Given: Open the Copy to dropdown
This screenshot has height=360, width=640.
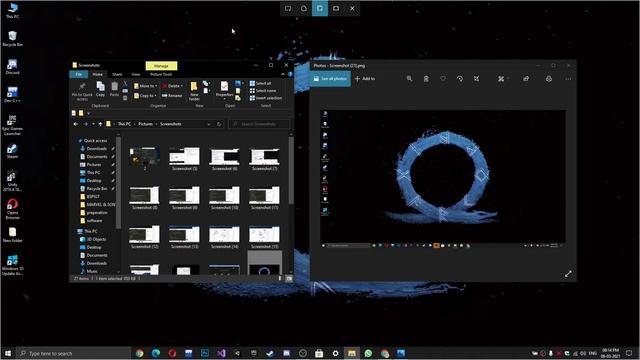Looking at the screenshot, I should point(145,96).
